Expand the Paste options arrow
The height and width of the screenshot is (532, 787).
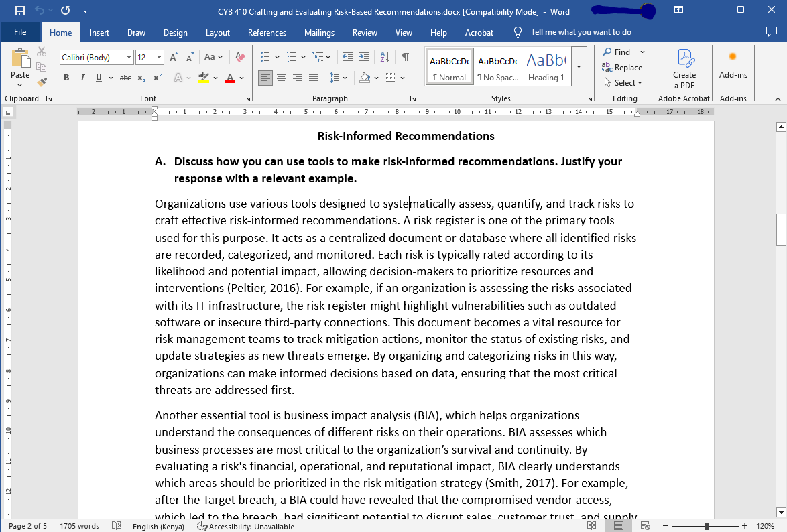[20, 85]
